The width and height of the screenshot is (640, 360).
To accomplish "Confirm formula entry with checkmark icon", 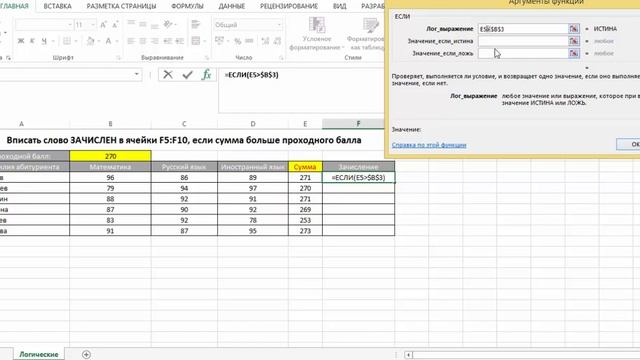I will (187, 75).
